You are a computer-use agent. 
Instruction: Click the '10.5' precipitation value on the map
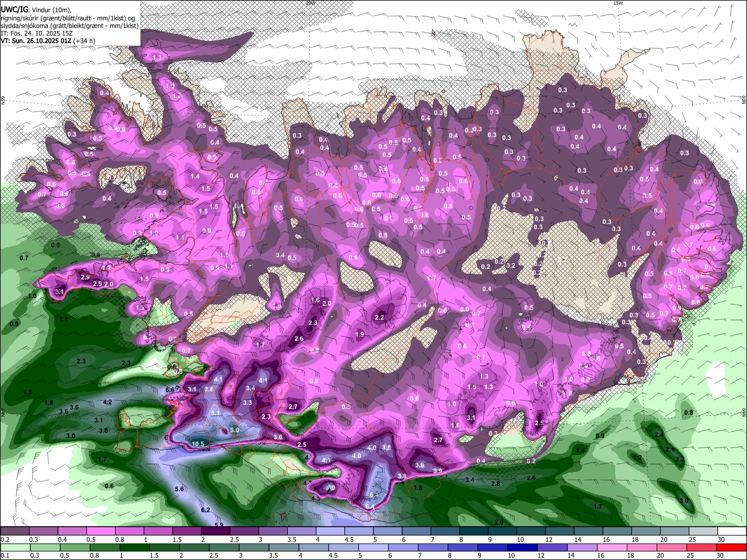(198, 444)
